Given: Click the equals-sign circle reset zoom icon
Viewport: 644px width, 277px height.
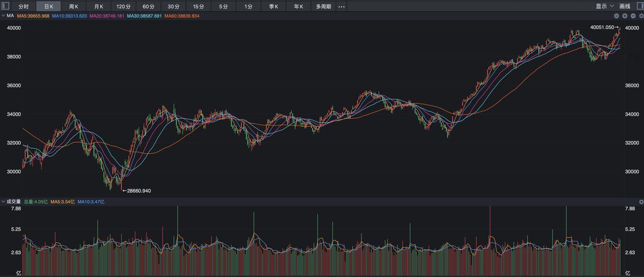Looking at the screenshot, I should (616, 16).
